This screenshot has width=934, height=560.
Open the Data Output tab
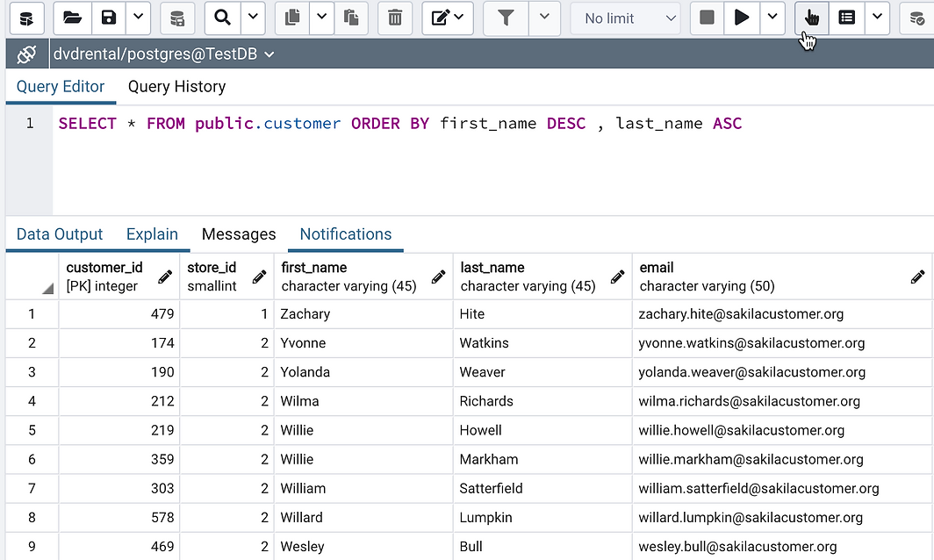point(60,234)
